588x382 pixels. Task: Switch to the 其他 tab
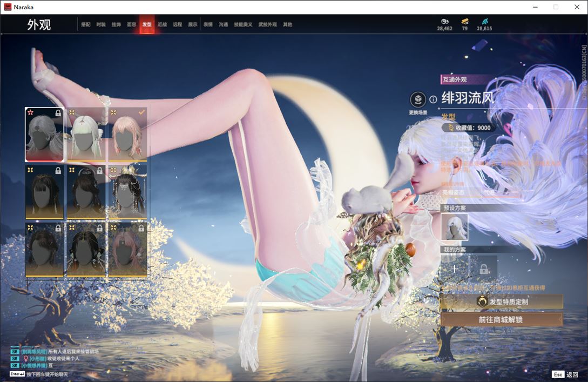pos(288,24)
